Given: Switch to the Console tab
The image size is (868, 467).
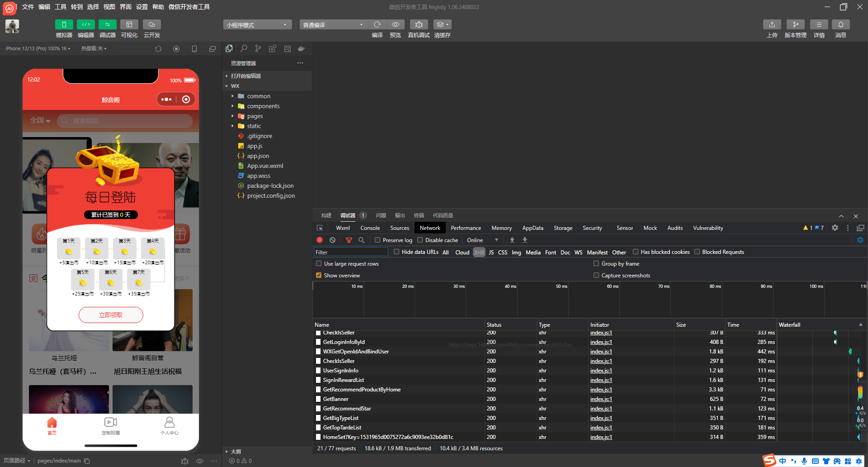Looking at the screenshot, I should [370, 228].
